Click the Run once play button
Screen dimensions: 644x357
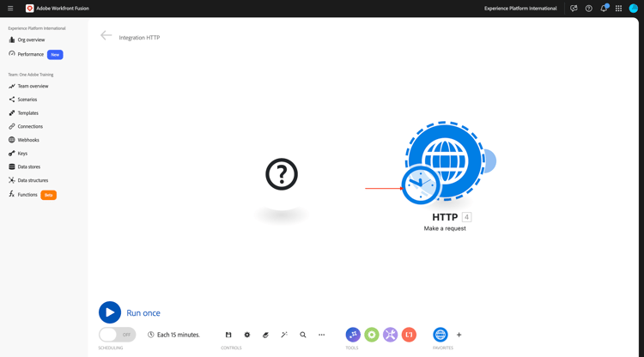point(110,312)
